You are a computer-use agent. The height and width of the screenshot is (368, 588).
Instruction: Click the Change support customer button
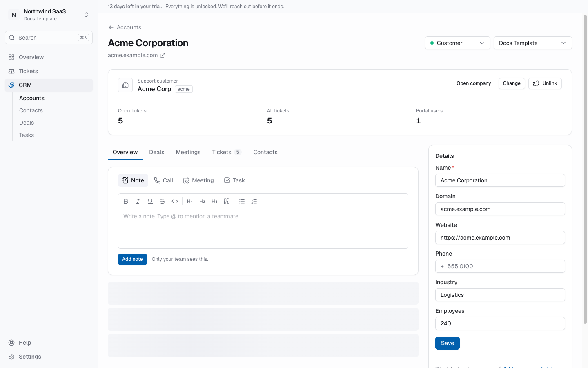pyautogui.click(x=512, y=83)
